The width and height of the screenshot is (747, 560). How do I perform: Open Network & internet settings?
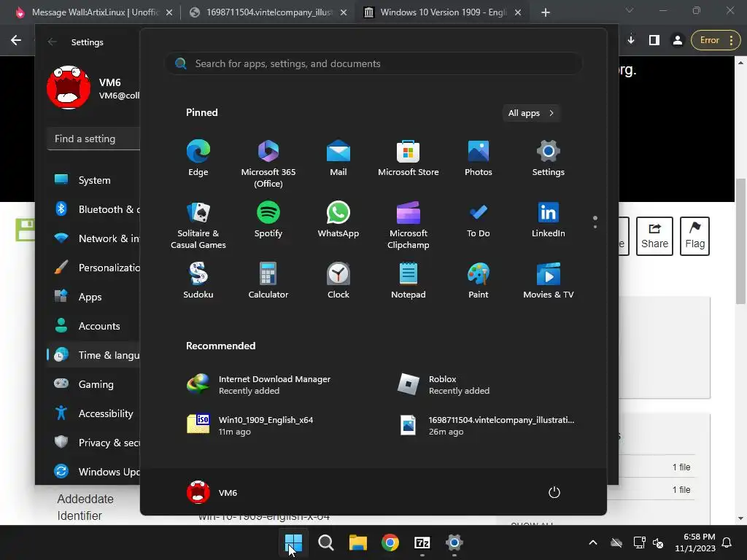(x=94, y=238)
